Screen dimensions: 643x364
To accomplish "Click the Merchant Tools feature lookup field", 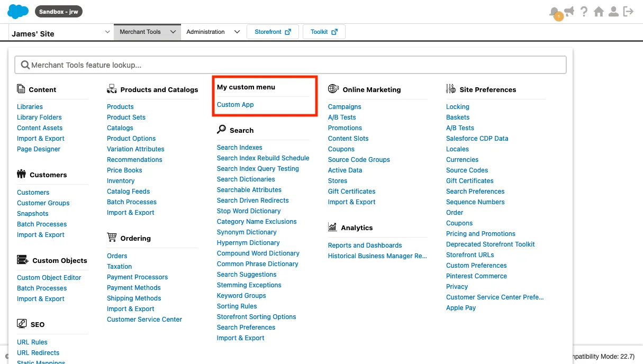I will coord(290,65).
